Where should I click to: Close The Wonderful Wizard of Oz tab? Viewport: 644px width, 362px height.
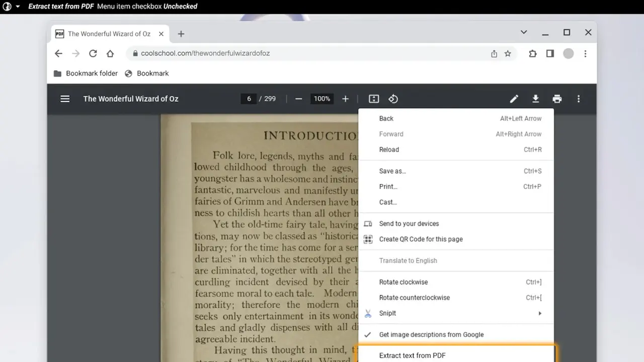pos(161,34)
